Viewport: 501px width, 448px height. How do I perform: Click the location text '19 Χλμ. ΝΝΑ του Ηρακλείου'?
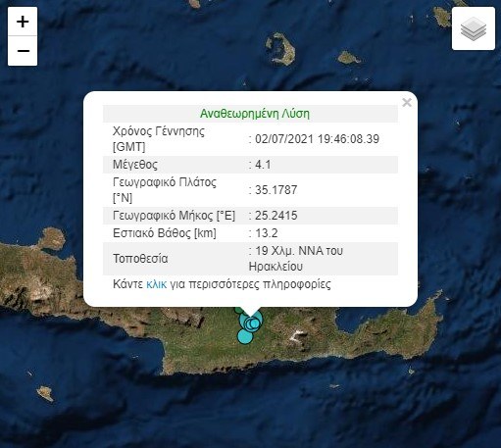point(296,259)
